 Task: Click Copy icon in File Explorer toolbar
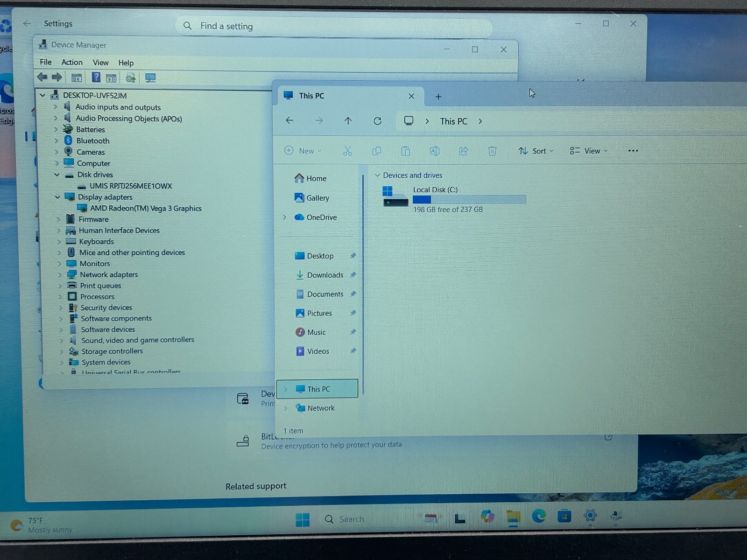[376, 151]
